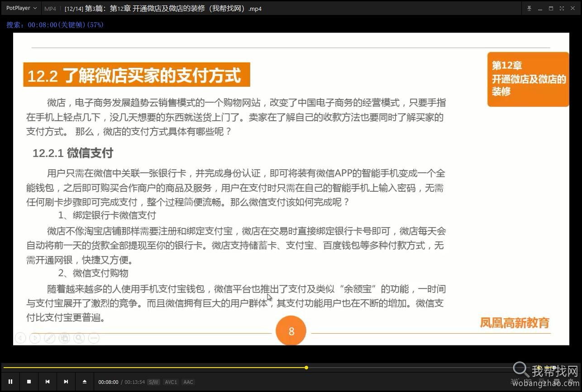Click the slide's more options overlay icon
This screenshot has width=582, height=392.
pos(94,338)
